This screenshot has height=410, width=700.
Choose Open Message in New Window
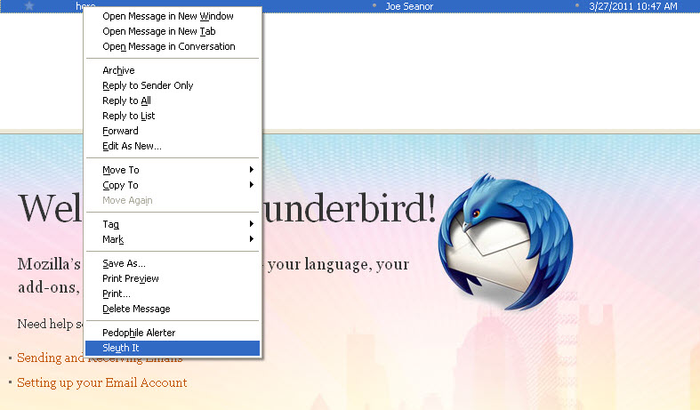172,17
